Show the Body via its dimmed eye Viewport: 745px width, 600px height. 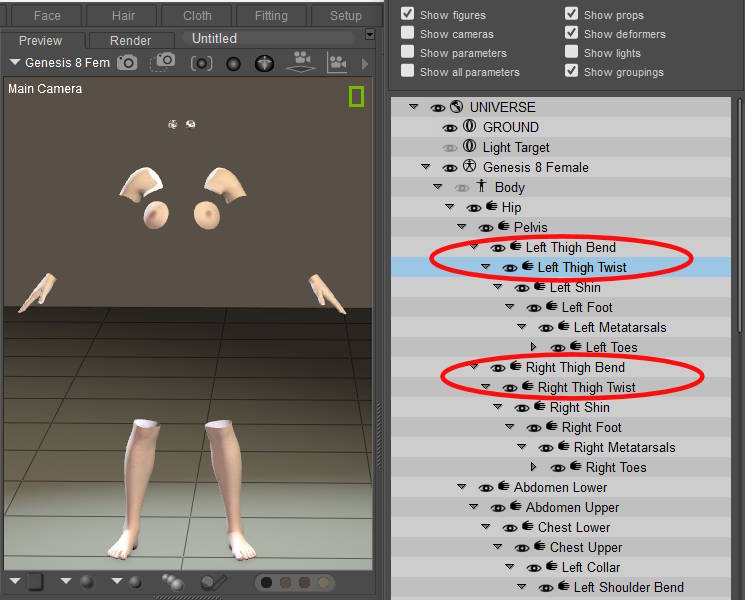point(462,189)
